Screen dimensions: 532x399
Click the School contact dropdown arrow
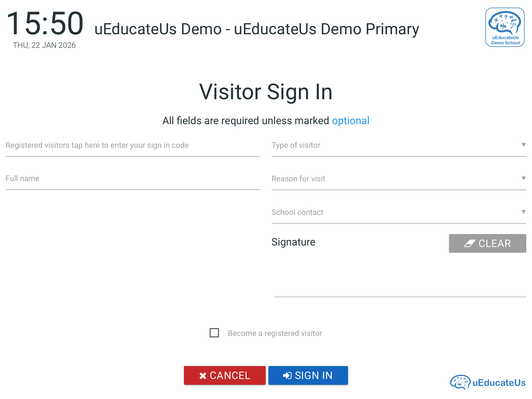click(523, 212)
